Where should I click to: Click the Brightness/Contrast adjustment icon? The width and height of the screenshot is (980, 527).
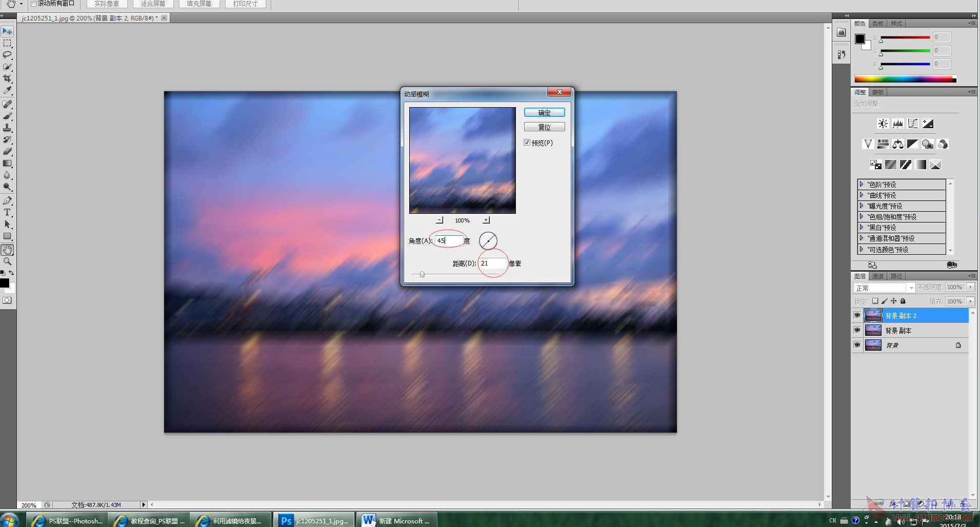pyautogui.click(x=883, y=124)
